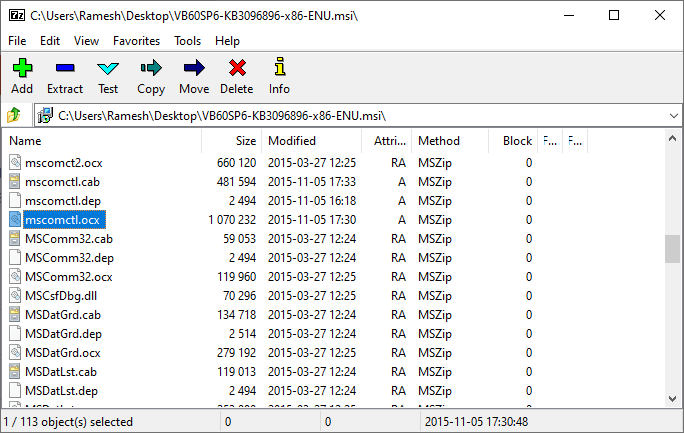Select the mscomctl.dep filename
The height and width of the screenshot is (433, 684).
(x=63, y=201)
